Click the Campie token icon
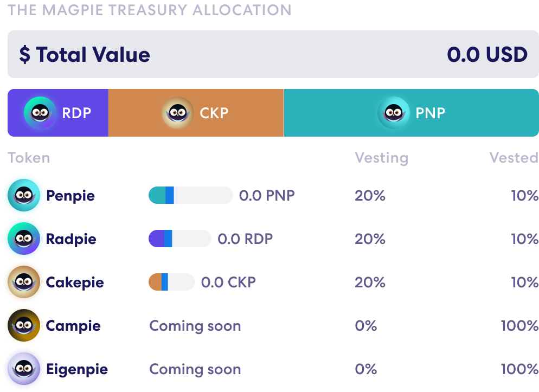 (x=23, y=325)
